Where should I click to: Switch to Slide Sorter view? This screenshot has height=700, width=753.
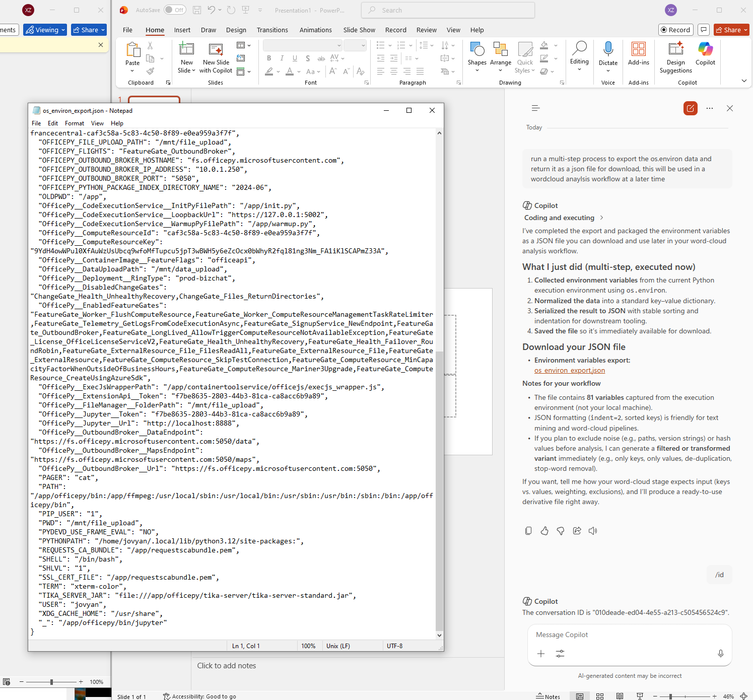600,696
